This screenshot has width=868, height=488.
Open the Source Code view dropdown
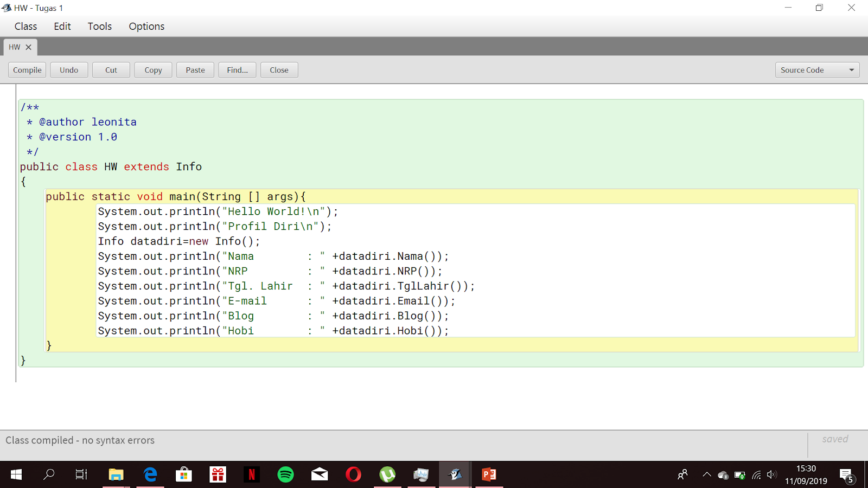(816, 69)
